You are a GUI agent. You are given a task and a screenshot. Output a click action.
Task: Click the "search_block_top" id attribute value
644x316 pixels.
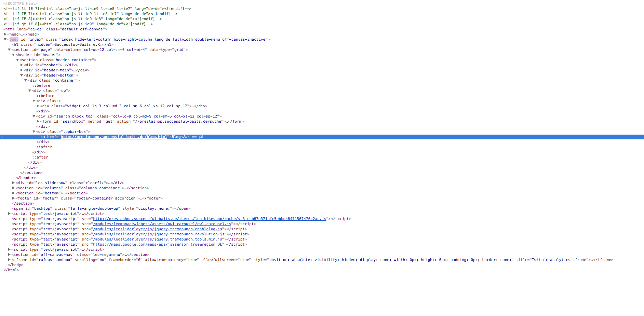(x=75, y=116)
